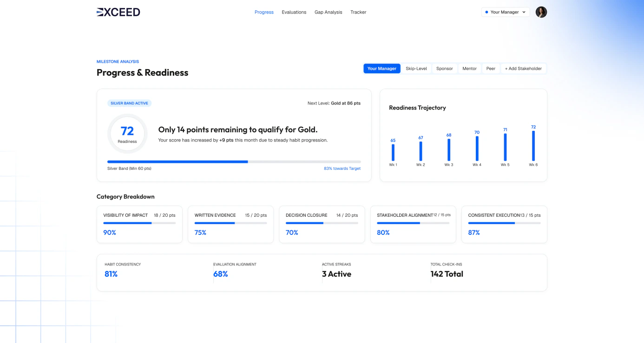Viewport: 644px width, 343px height.
Task: Open the Decision Closure card
Action: [x=322, y=225]
